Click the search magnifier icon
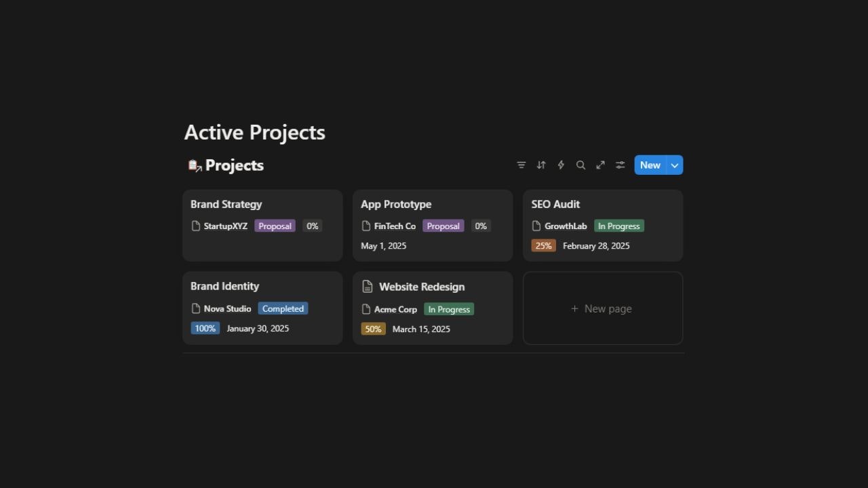Viewport: 868px width, 488px height. (x=580, y=165)
